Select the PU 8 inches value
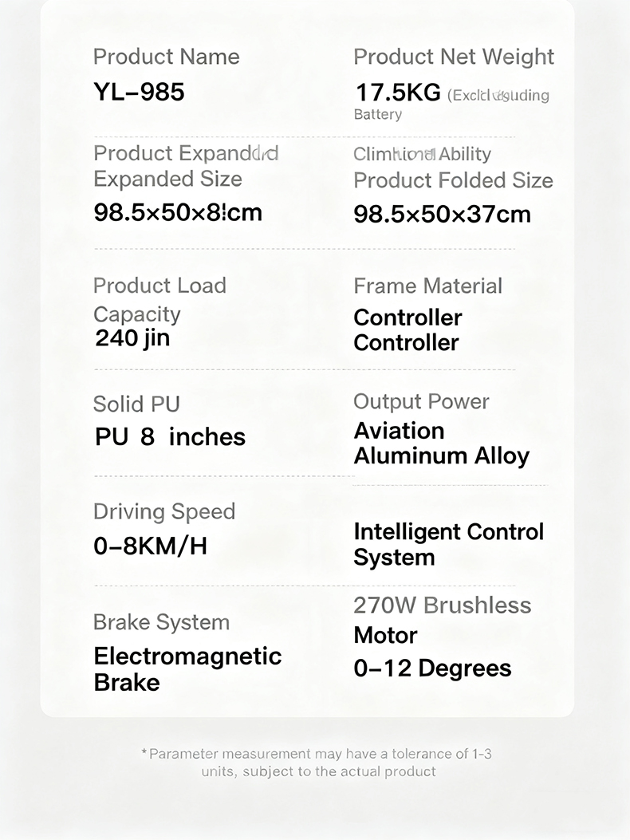The width and height of the screenshot is (630, 840). (170, 437)
